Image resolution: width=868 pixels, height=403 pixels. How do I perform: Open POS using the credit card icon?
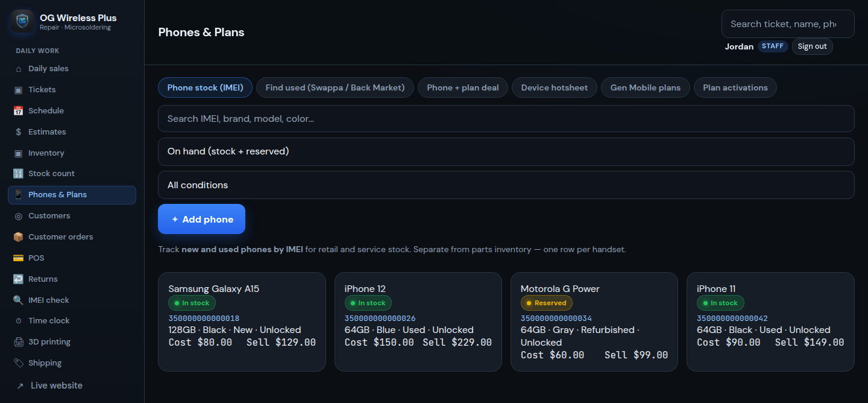pyautogui.click(x=18, y=258)
